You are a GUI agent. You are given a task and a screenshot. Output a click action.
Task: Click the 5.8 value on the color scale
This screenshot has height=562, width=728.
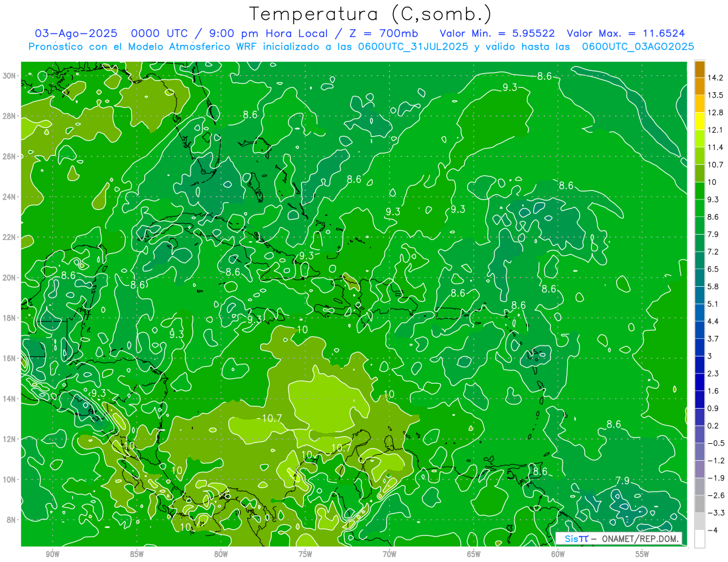click(713, 286)
